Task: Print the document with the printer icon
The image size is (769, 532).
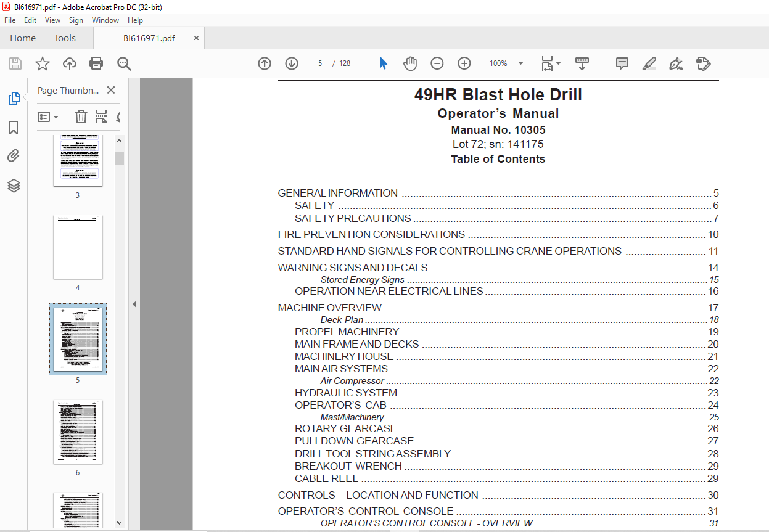Action: pos(96,63)
